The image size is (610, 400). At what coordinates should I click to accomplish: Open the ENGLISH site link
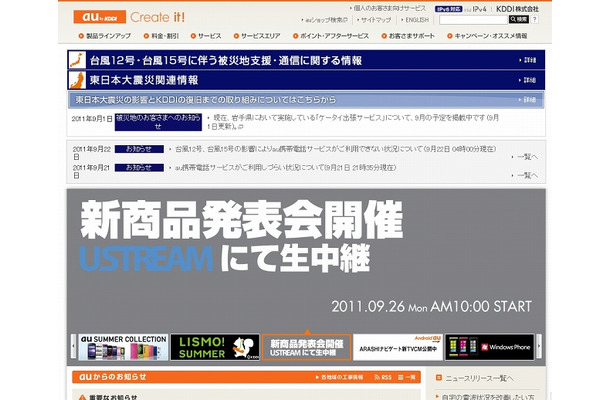point(415,20)
